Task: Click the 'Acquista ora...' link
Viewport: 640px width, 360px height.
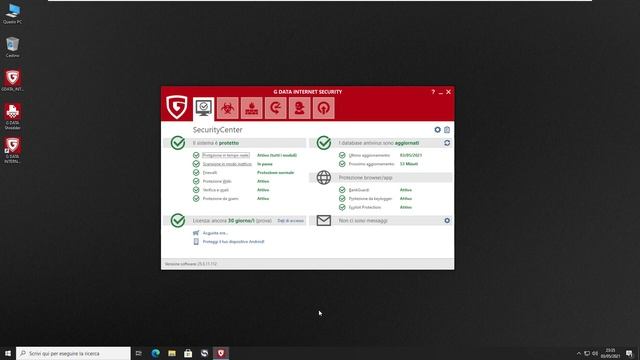Action: click(x=215, y=233)
